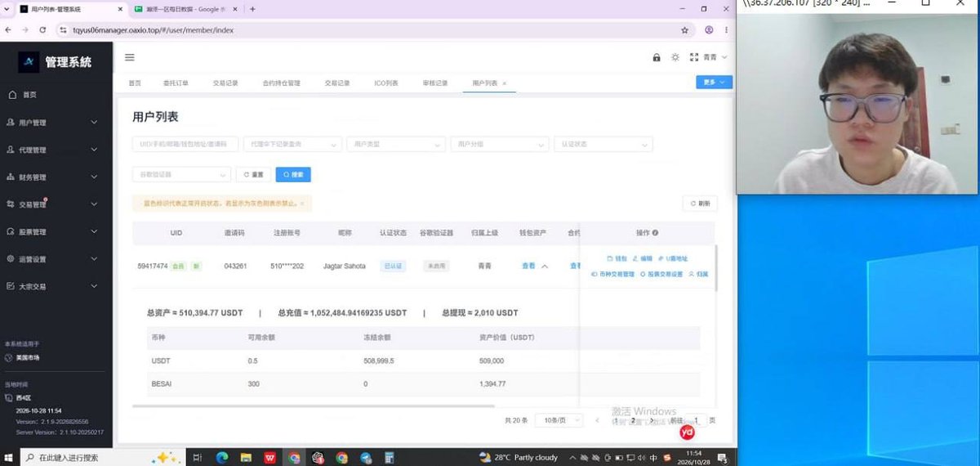Open U盾地址 action link
Screen dimensions: 980x466
673,258
